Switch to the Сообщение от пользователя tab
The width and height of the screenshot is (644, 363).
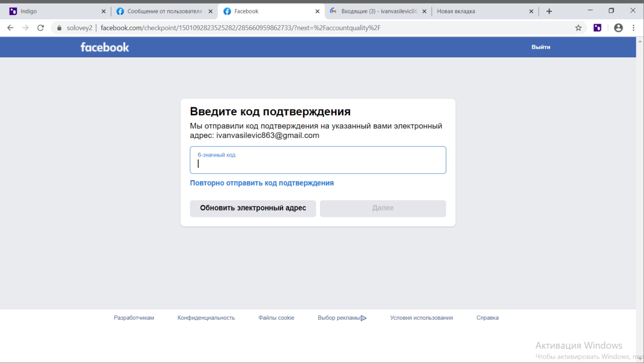(x=164, y=11)
